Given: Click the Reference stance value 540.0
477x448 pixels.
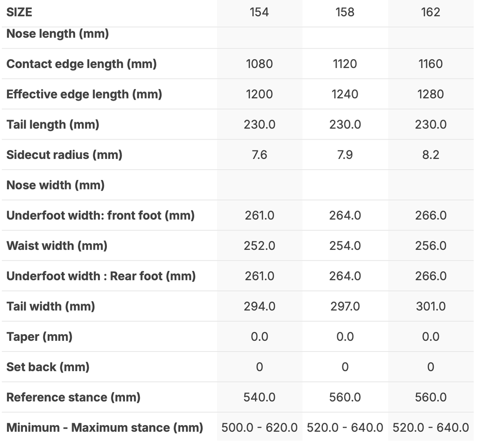Looking at the screenshot, I should [259, 397].
